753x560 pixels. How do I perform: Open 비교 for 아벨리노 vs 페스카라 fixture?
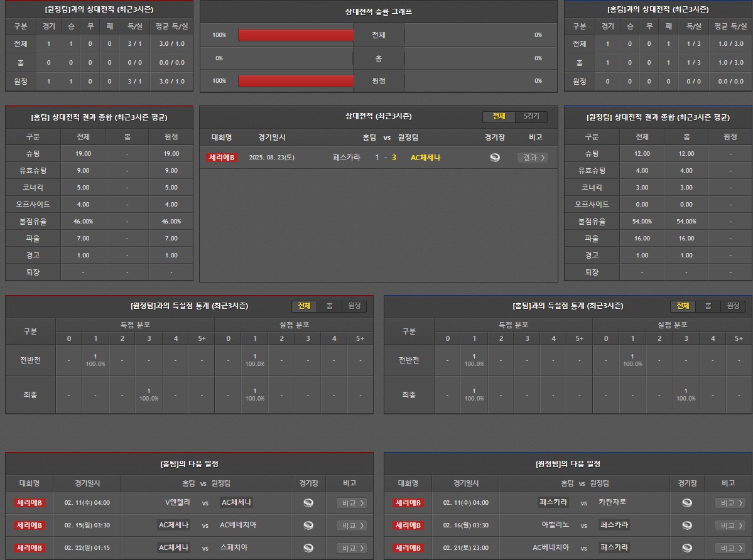tap(730, 525)
